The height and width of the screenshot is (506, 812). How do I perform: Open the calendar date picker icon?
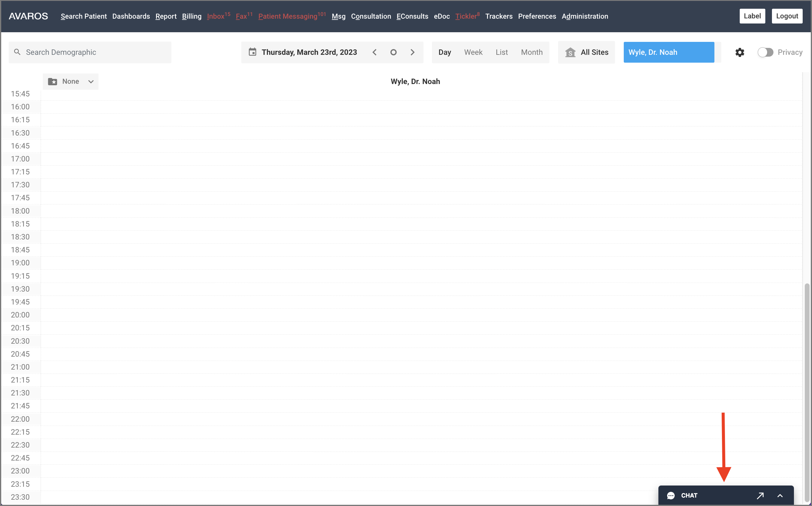click(x=253, y=52)
